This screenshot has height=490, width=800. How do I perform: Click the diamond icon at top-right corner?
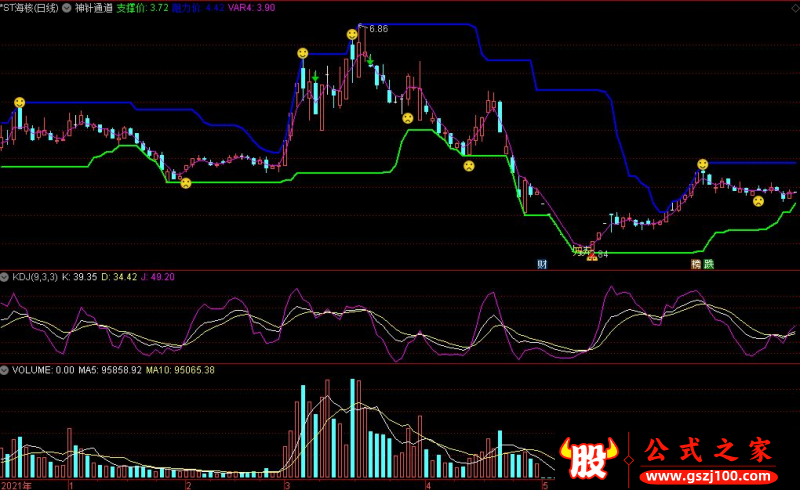793,6
